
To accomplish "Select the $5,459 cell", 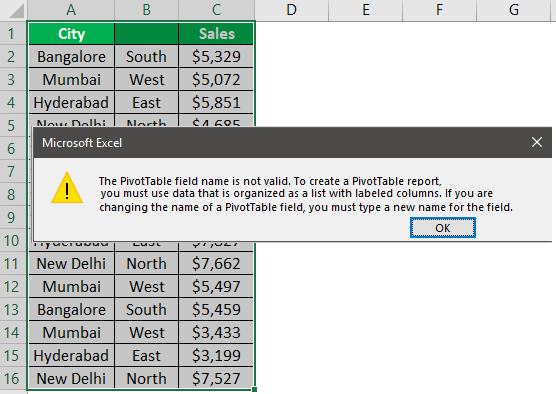I will 216,310.
